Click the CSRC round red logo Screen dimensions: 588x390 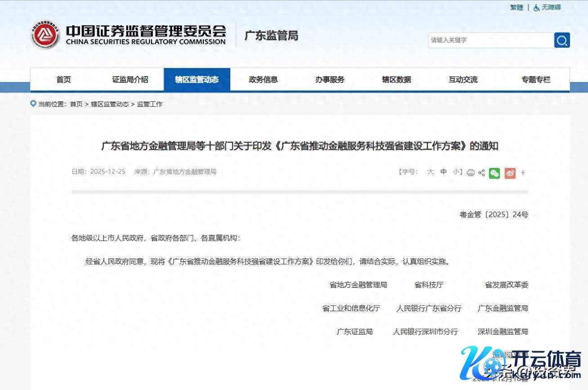[45, 35]
